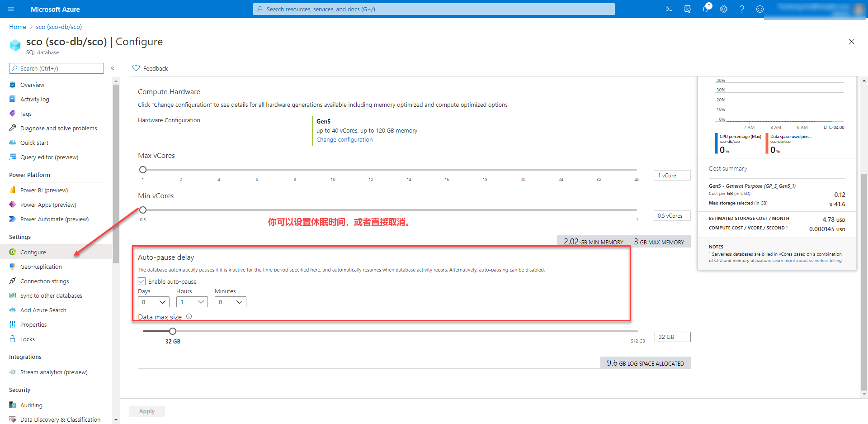The height and width of the screenshot is (424, 868).
Task: Go to Home breadcrumb
Action: (18, 27)
